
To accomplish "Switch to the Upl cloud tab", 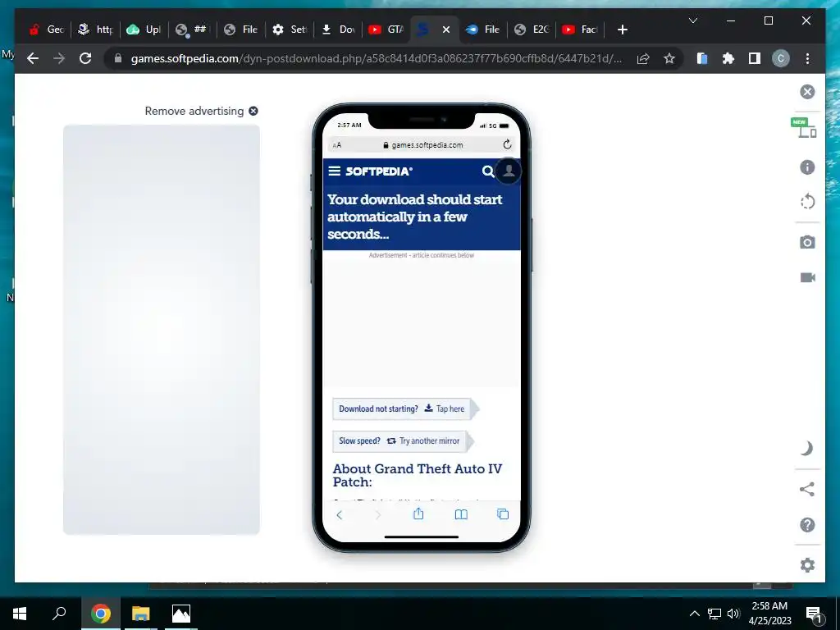I will pos(144,30).
